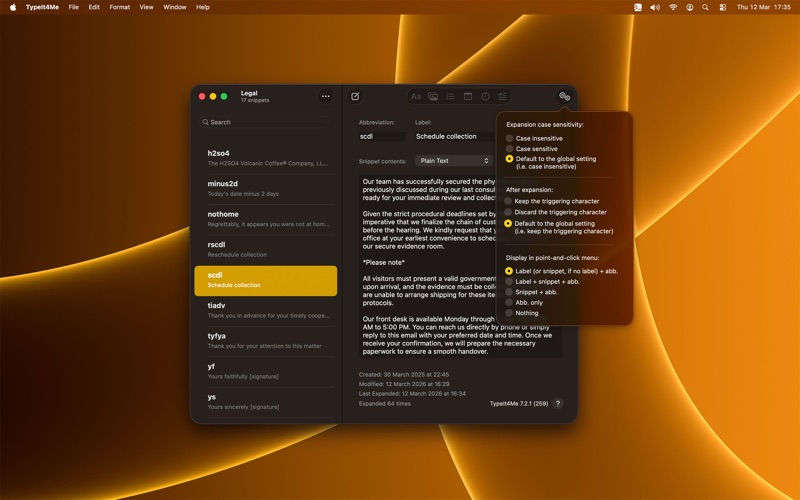
Task: Select after expansion Default to global setting
Action: [559, 227]
